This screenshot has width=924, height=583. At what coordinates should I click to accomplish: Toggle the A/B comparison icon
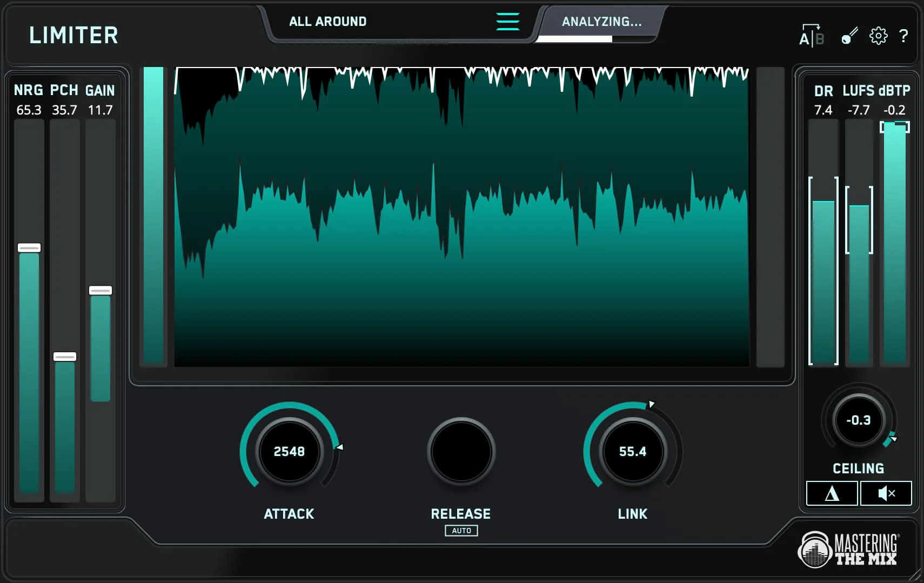click(x=812, y=35)
